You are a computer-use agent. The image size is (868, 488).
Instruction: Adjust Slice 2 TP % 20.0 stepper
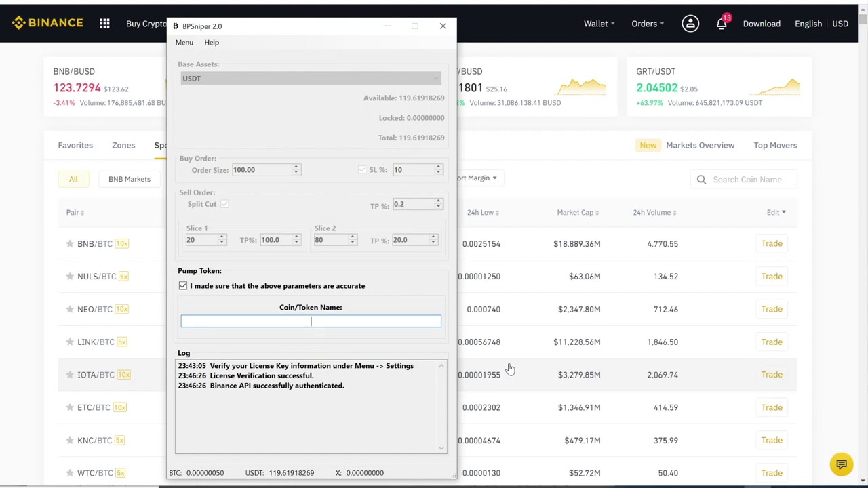click(433, 240)
